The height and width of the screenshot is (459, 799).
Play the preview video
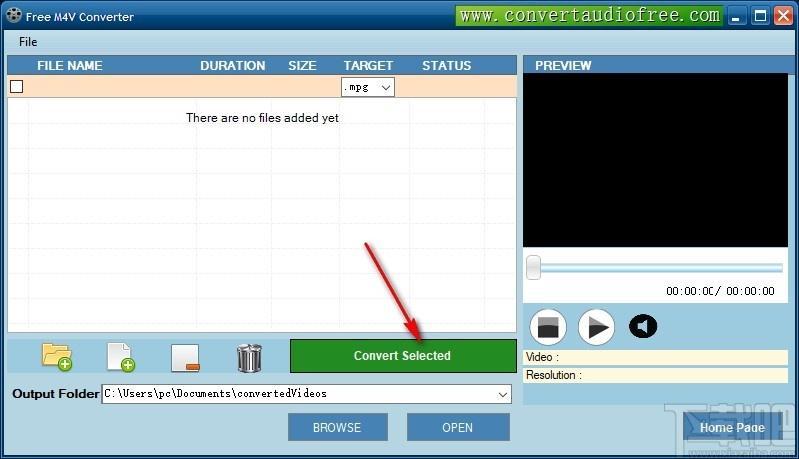click(596, 327)
